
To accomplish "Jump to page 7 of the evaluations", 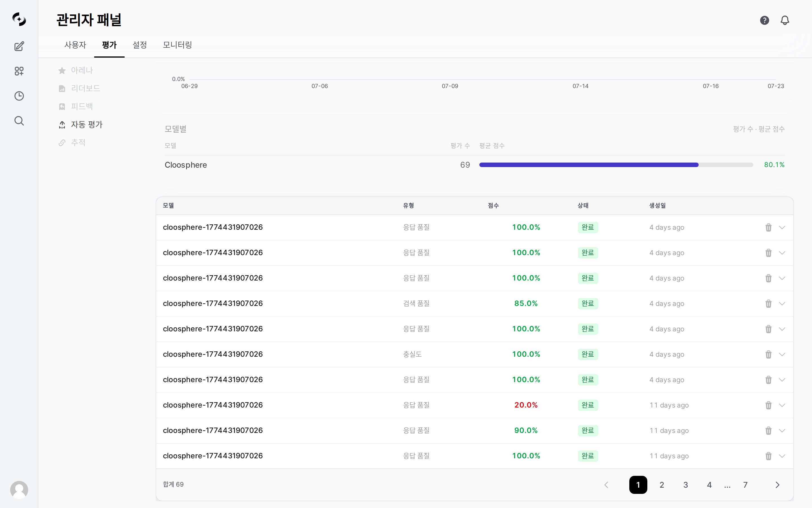I will (x=745, y=485).
